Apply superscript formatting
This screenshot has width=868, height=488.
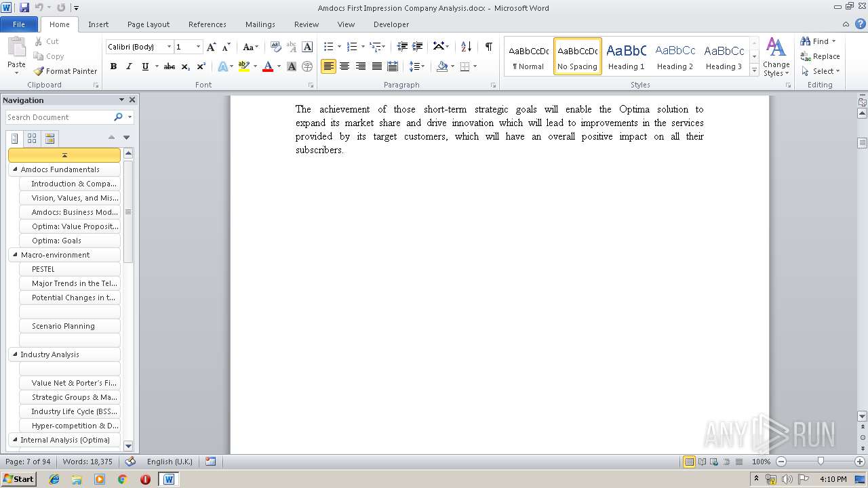[x=201, y=66]
